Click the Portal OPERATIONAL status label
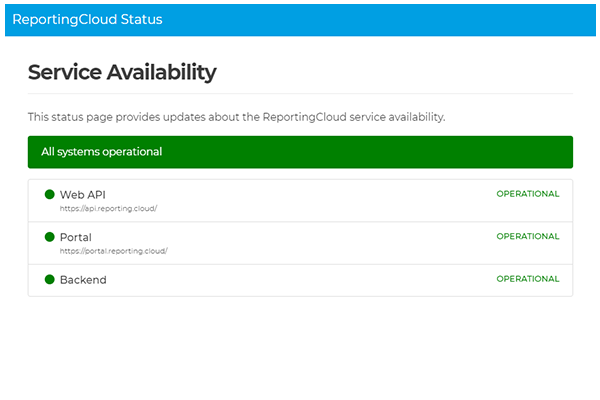 click(528, 236)
